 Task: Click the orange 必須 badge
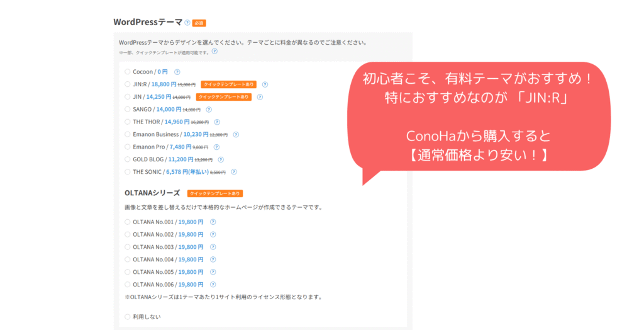[x=199, y=23]
